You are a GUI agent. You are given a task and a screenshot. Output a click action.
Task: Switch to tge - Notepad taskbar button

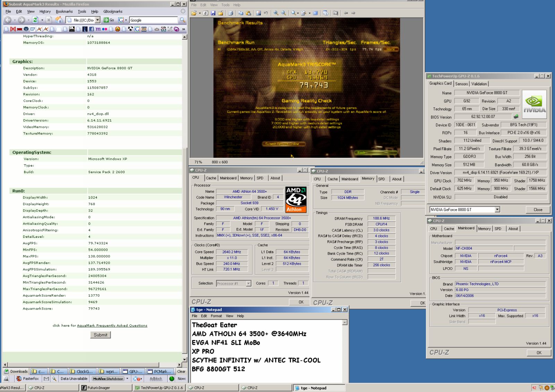(319, 388)
